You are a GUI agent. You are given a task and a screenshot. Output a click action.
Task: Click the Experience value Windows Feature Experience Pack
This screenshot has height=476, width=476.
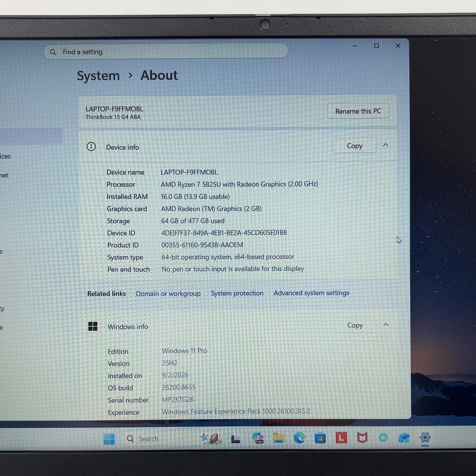[x=211, y=412]
